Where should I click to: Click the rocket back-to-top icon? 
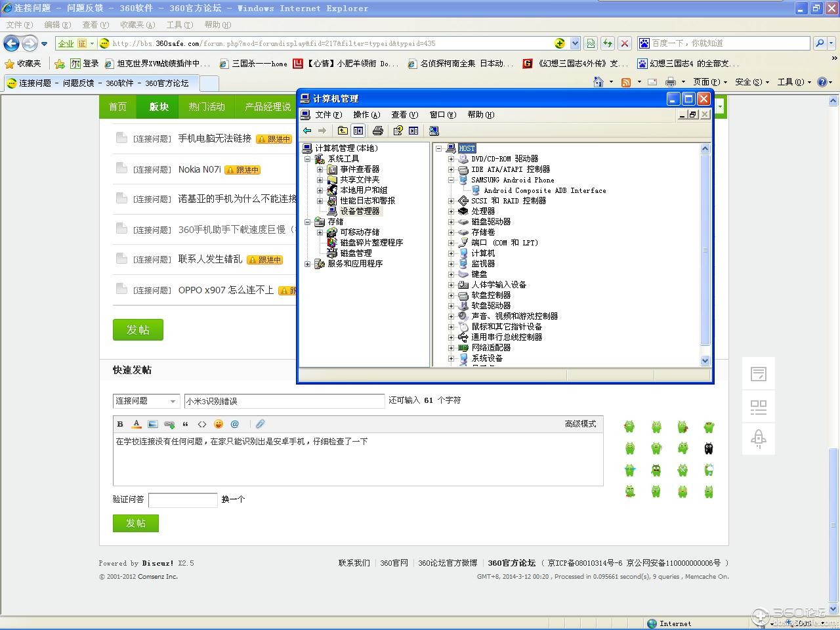[759, 438]
